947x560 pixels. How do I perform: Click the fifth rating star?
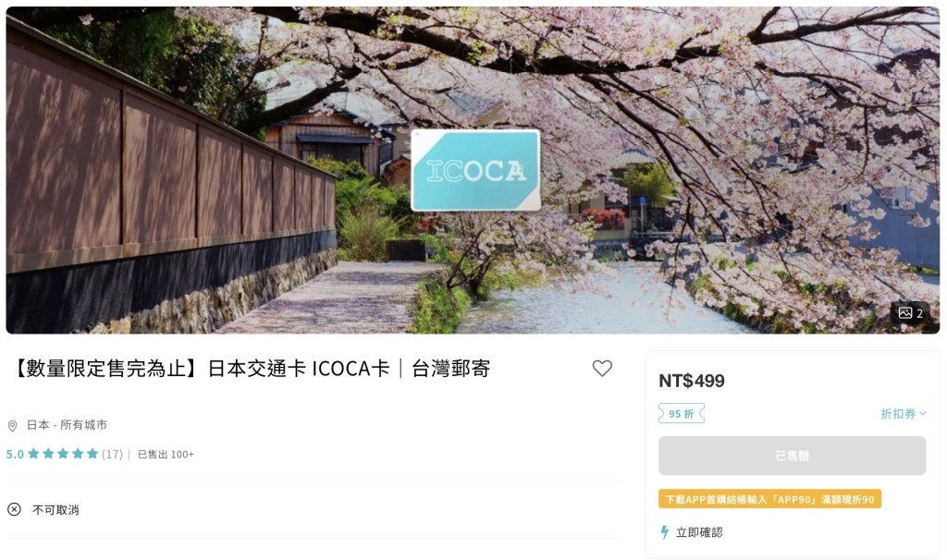click(x=92, y=453)
